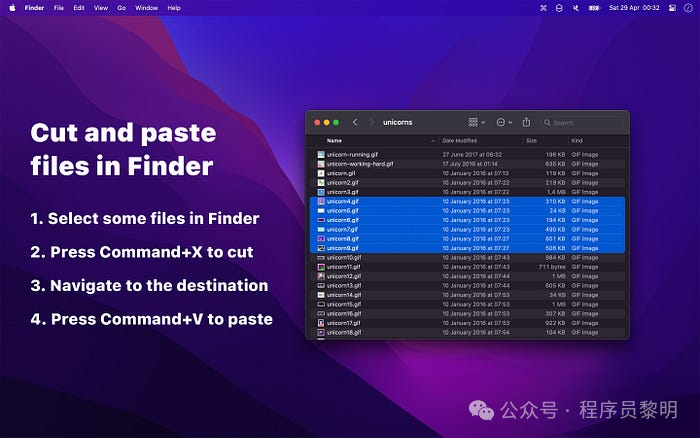Click the thumbnail icon of unicorn17.gif
The width and height of the screenshot is (700, 438).
[x=321, y=323]
